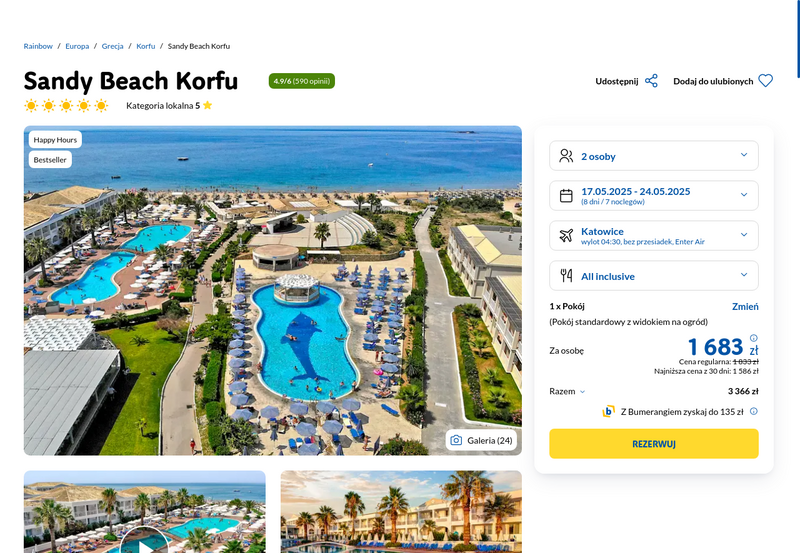Viewport: 800px width, 553px height.
Task: Click the yellow REZERWUJ button
Action: tap(654, 443)
